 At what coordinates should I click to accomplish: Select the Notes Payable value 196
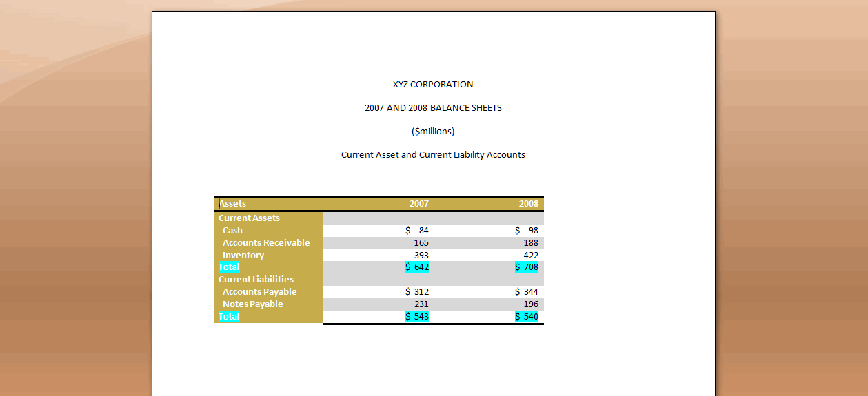pos(531,304)
